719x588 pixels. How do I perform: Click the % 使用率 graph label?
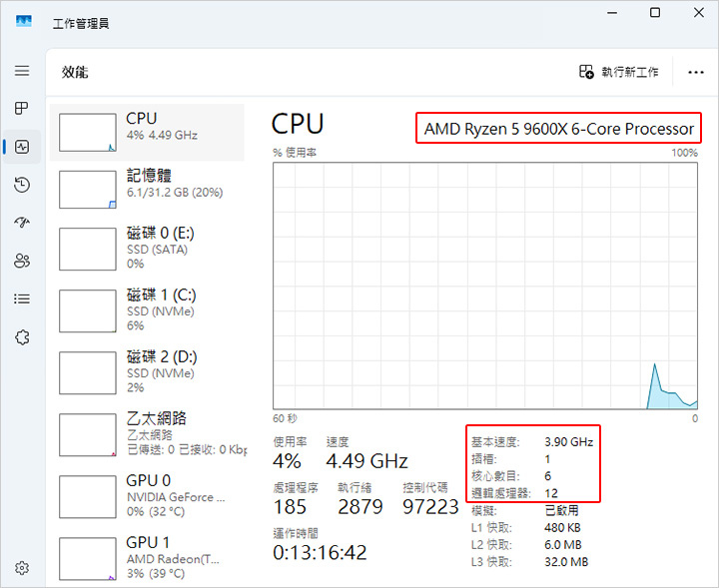coord(295,153)
